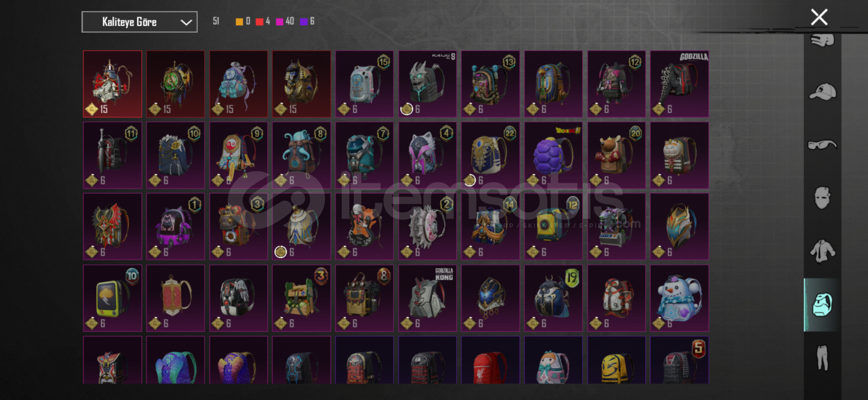Open the hat category in sidebar

click(x=822, y=92)
